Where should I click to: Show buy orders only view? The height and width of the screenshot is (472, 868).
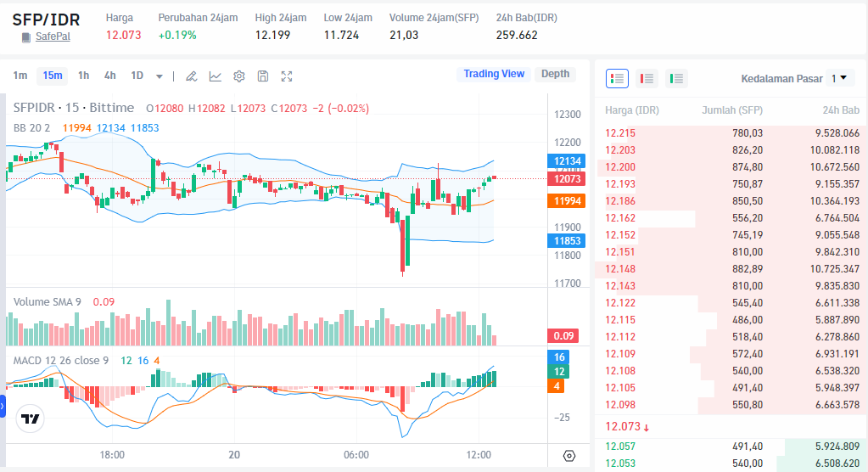[676, 79]
